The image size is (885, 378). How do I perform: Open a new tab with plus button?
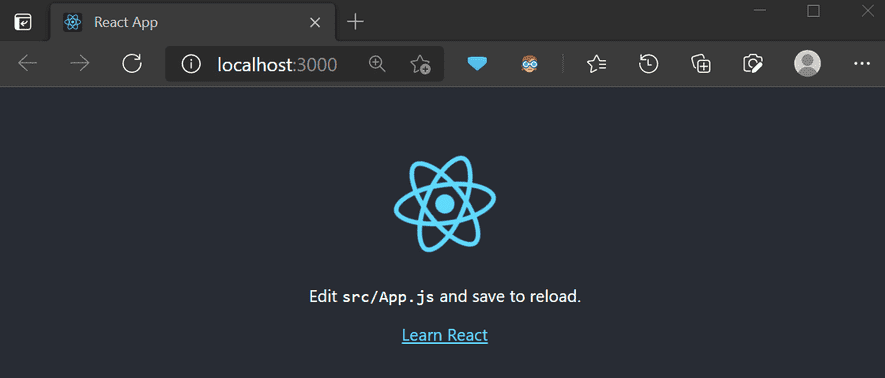click(355, 23)
